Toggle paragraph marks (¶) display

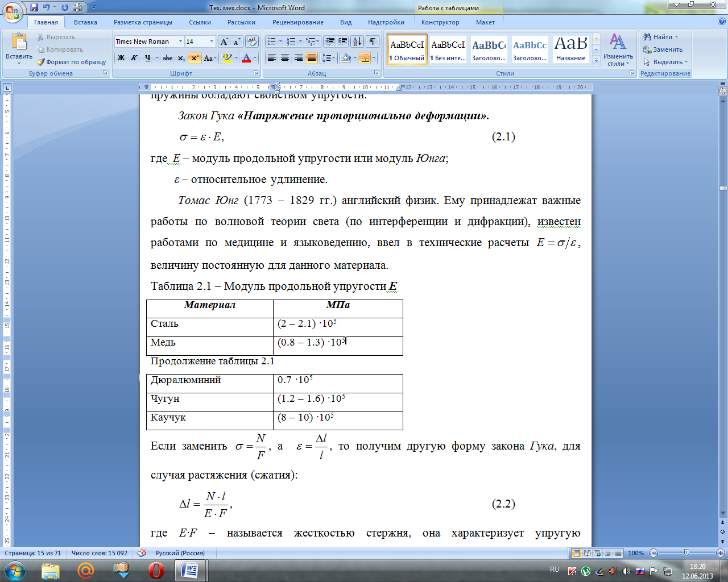point(373,41)
